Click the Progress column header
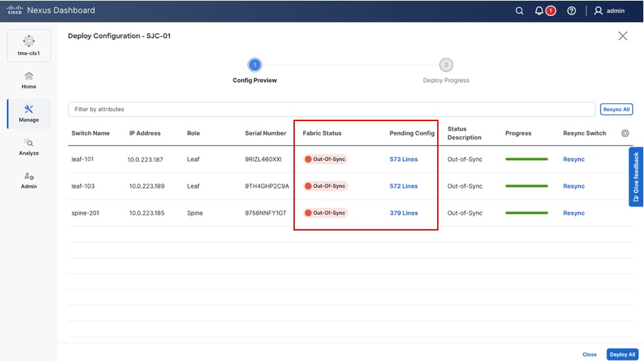The image size is (644, 364). click(x=518, y=133)
